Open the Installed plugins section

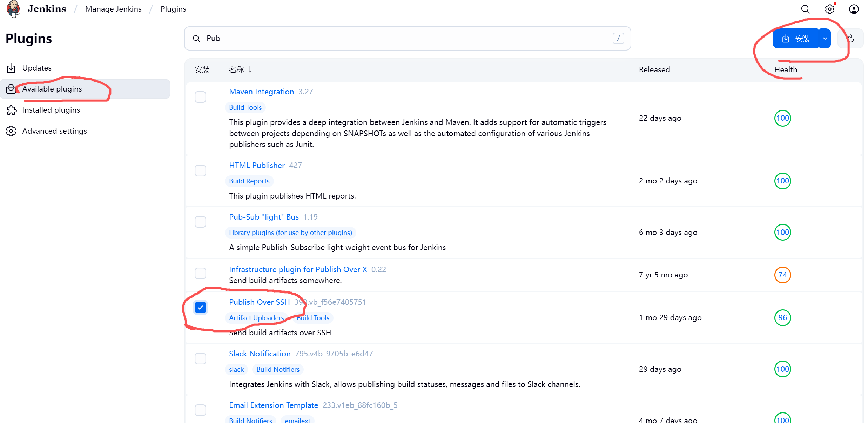tap(85, 110)
